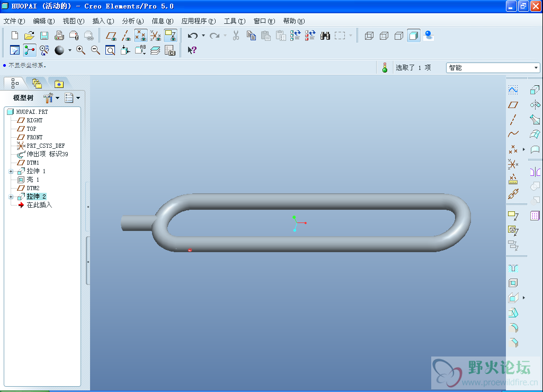Zoom in with magnifier plus icon
Image resolution: width=543 pixels, height=392 pixels.
(81, 50)
